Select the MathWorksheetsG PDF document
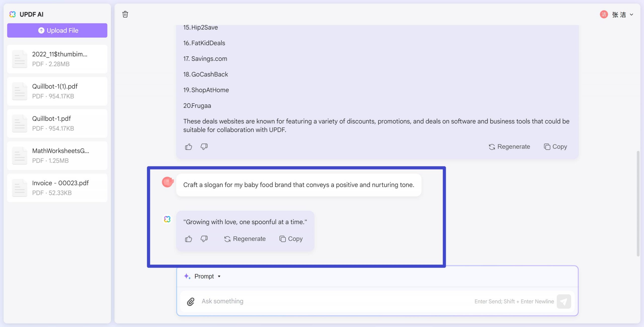Viewport: 644px width, 327px height. (x=57, y=155)
